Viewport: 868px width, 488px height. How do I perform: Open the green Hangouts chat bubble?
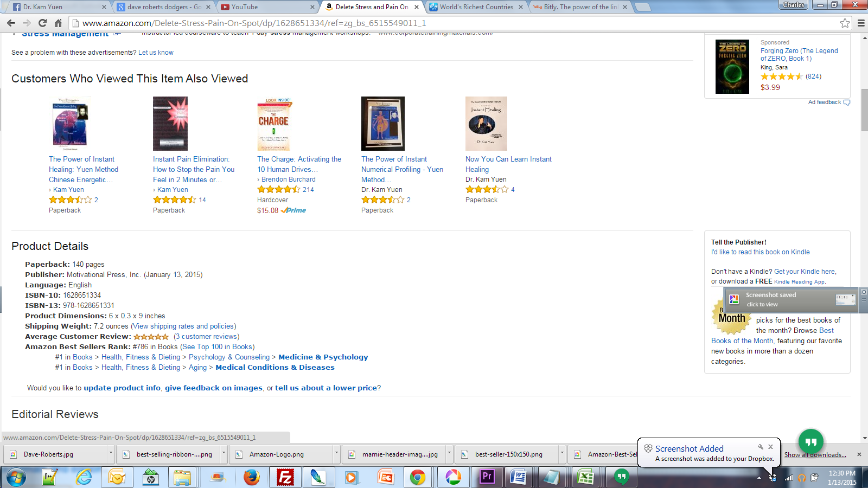810,442
